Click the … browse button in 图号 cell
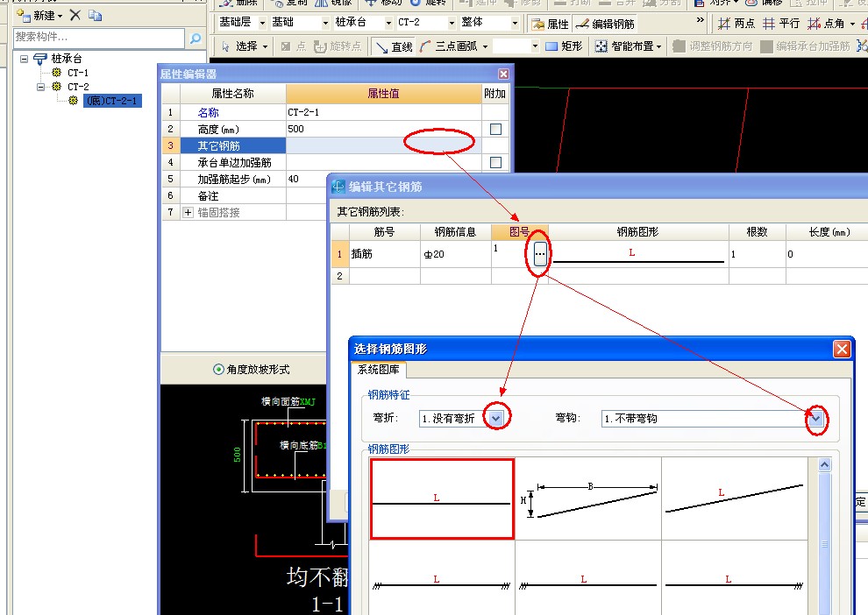The width and height of the screenshot is (868, 615). tap(540, 254)
